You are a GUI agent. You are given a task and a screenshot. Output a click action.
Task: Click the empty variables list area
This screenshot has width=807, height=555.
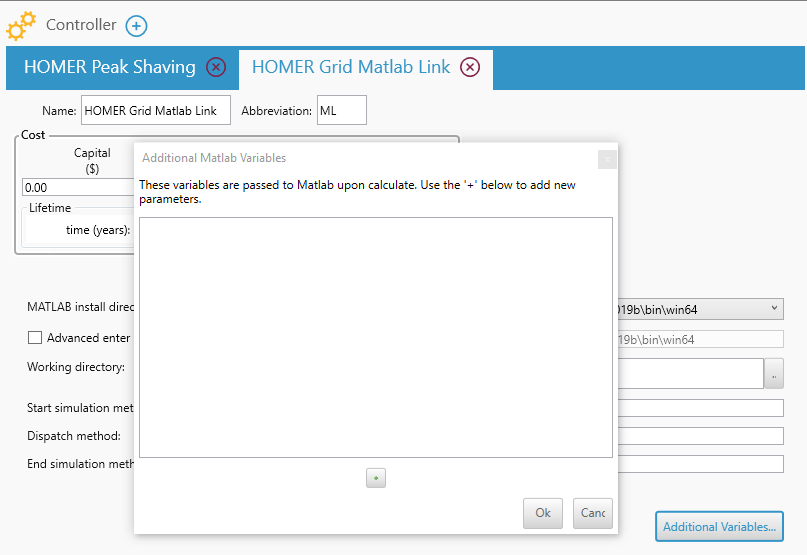click(x=376, y=337)
